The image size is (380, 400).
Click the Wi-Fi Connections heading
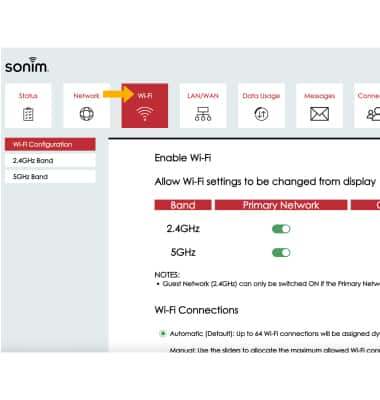[196, 310]
